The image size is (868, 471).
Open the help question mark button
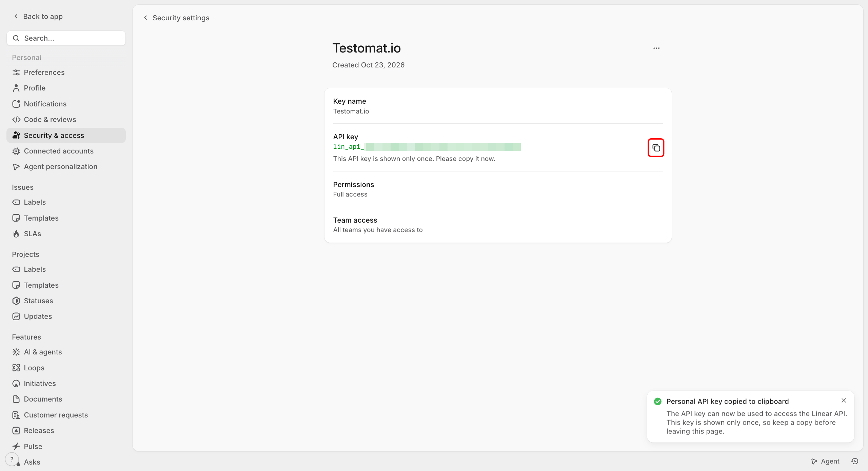click(12, 459)
